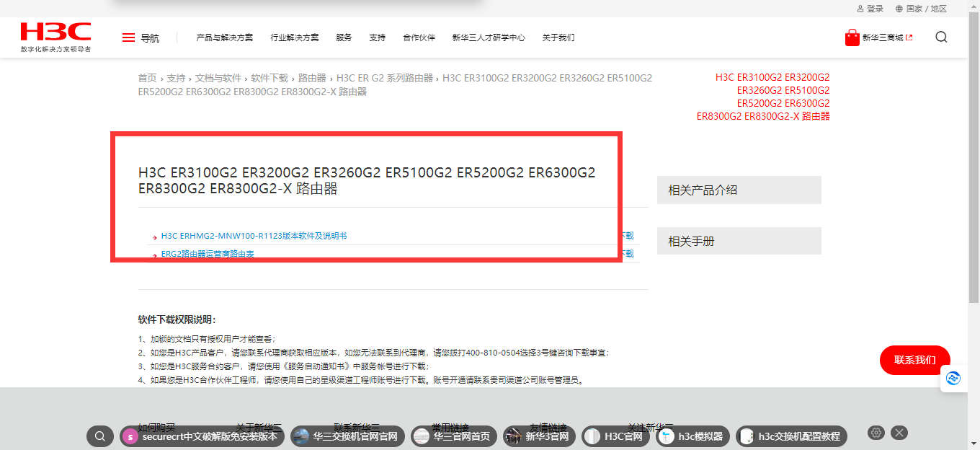Open 华三官网首页 suggestion
Viewport: 980px width, 450px height.
pos(454,436)
